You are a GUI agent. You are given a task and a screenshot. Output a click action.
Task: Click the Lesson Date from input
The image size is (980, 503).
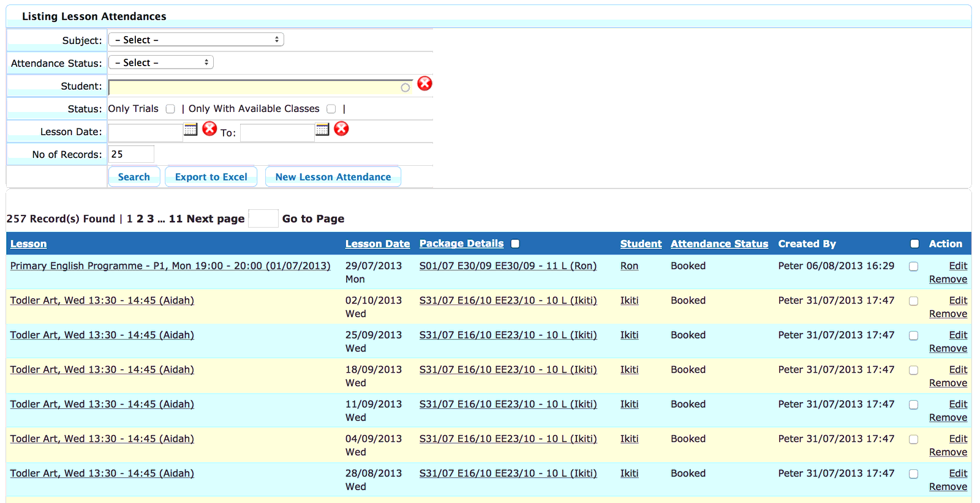point(145,132)
